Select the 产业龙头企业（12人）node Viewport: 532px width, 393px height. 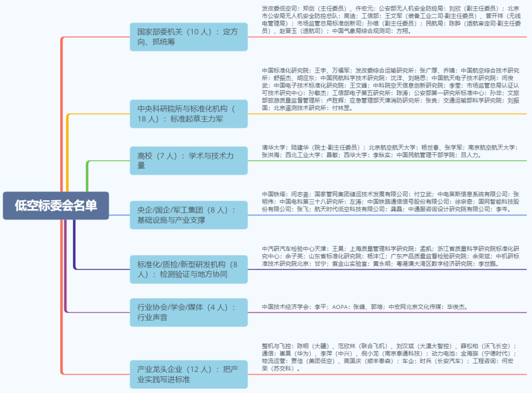coord(189,374)
